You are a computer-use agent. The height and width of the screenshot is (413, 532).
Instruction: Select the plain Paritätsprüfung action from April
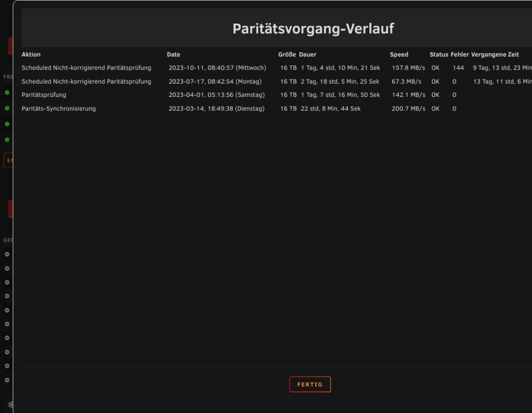44,95
